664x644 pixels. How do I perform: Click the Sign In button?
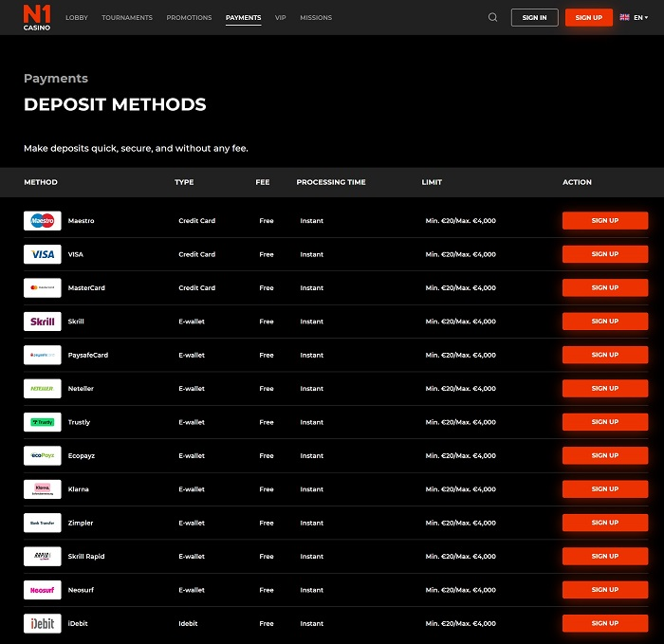tap(534, 17)
